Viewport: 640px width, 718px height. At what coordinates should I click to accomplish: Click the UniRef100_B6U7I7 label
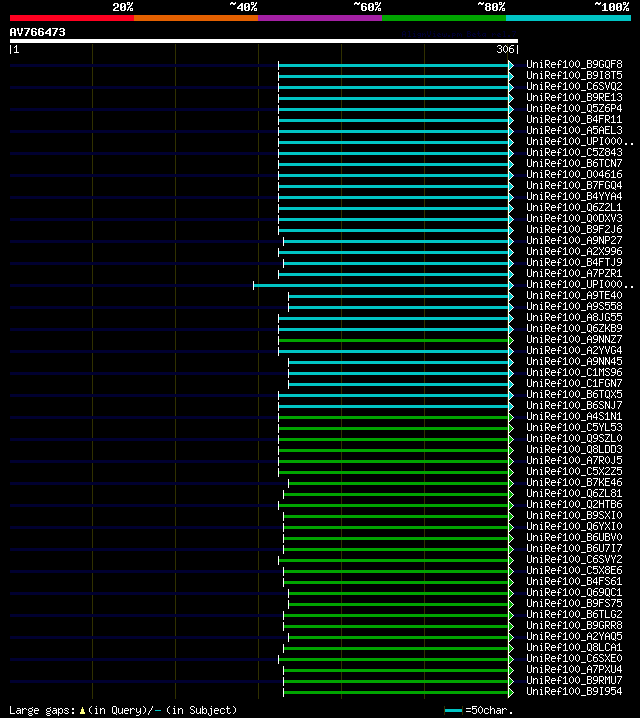(574, 548)
